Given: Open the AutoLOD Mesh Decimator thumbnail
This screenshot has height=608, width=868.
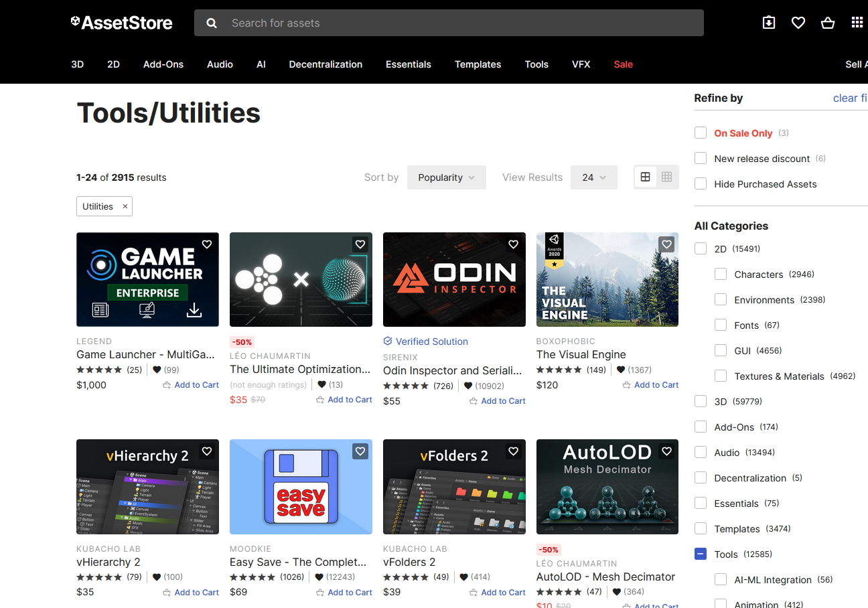Looking at the screenshot, I should [607, 487].
